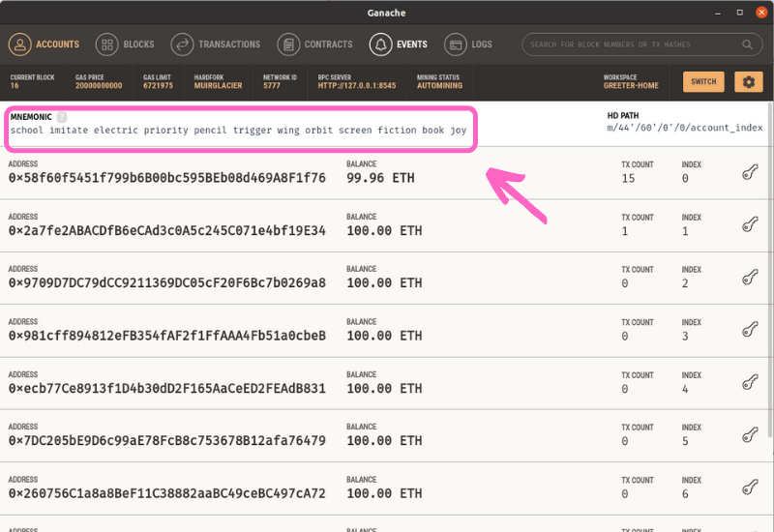Open settings with the gear icon

tap(748, 82)
